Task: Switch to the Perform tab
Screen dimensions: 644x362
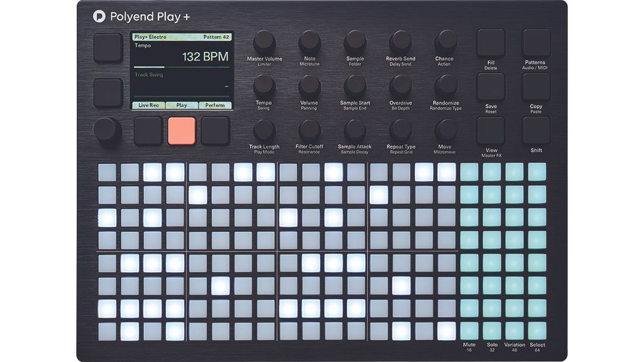Action: point(214,105)
